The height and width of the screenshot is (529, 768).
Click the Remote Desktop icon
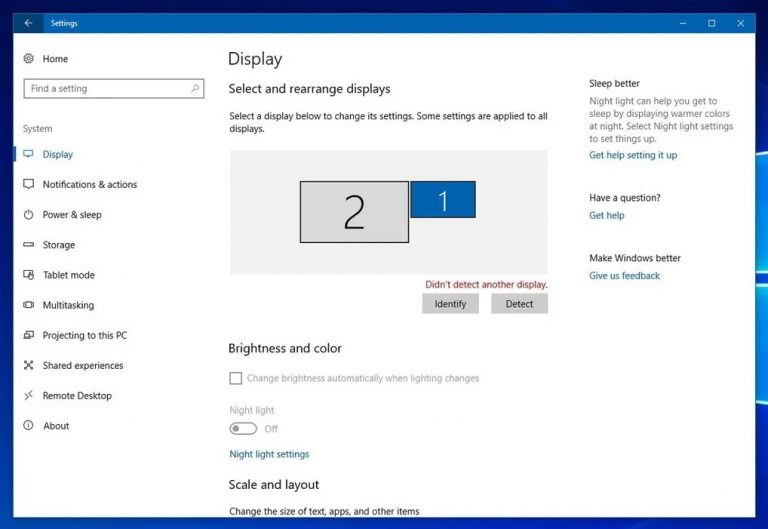[28, 395]
